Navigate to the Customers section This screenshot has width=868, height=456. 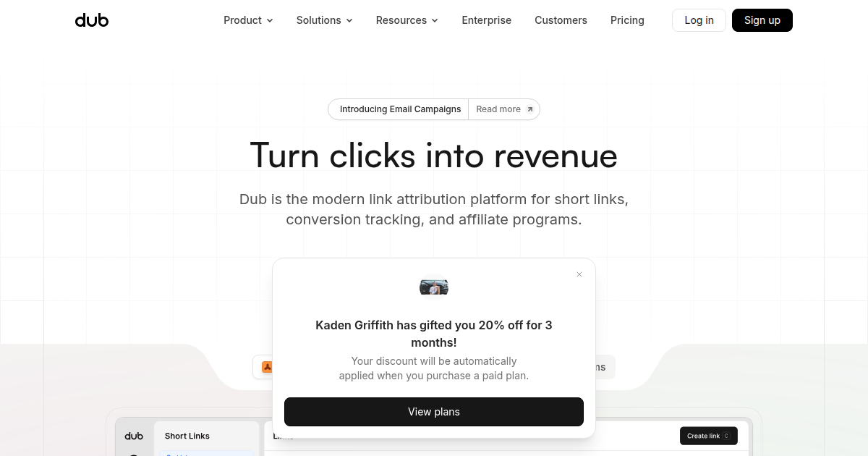(561, 20)
